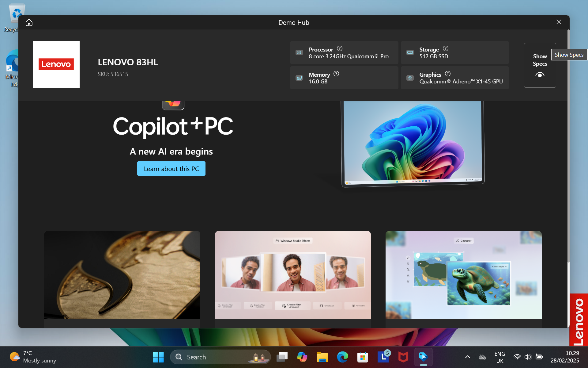Click Learn about this PC button
This screenshot has height=368, width=588.
(171, 169)
